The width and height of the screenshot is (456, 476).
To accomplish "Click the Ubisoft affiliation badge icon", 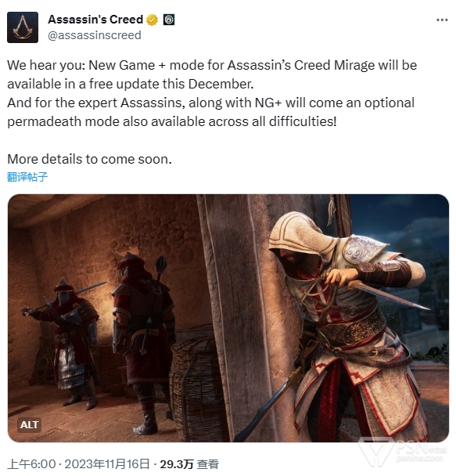I will [169, 20].
